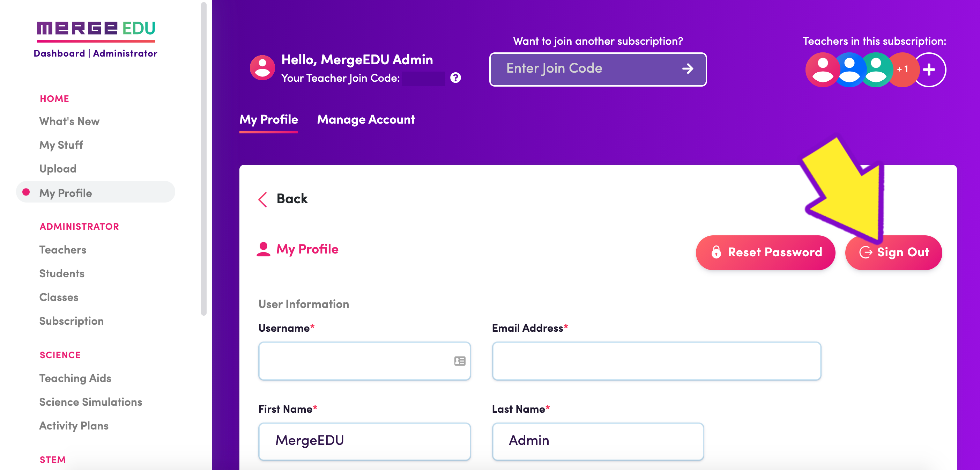980x470 pixels.
Task: Click the green teacher avatar in subscription
Action: click(876, 69)
